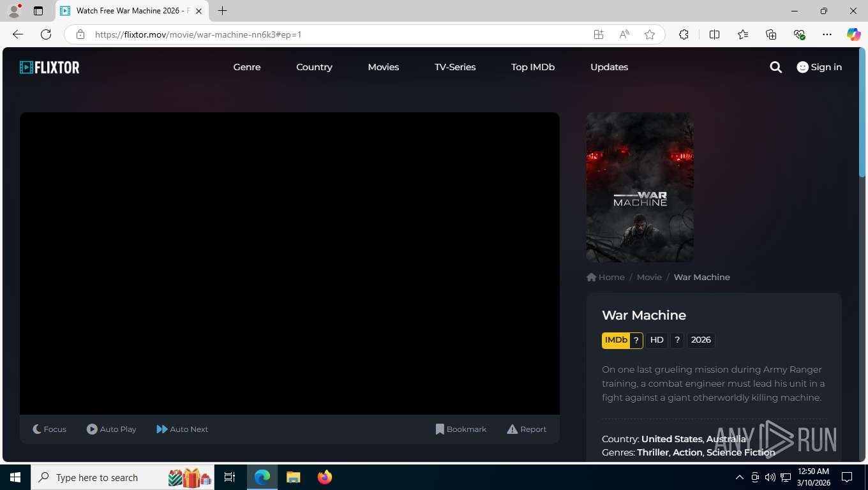This screenshot has height=490, width=868.
Task: Go to the Movies section
Action: click(384, 67)
